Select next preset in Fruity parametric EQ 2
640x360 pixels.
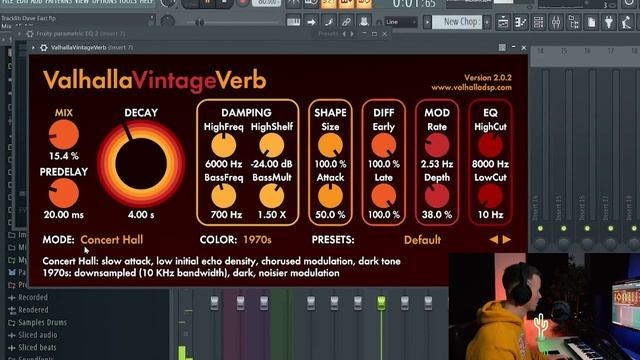point(352,34)
